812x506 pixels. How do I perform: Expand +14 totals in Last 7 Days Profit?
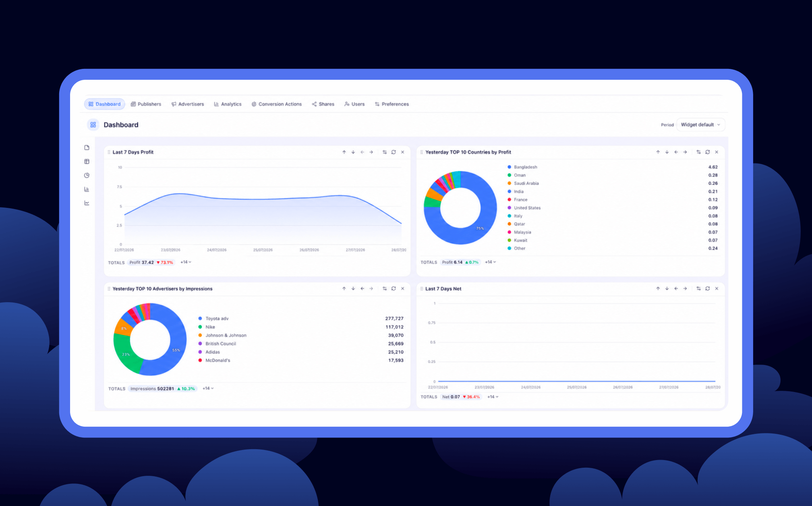point(186,262)
